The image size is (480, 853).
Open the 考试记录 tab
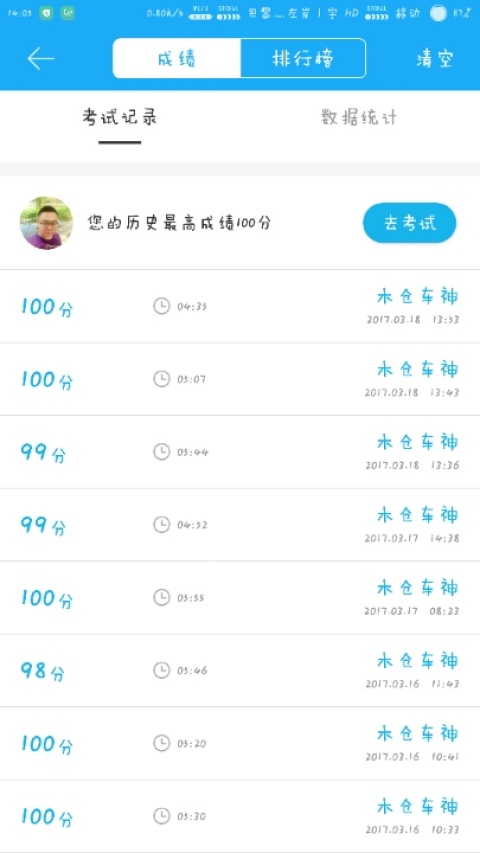pyautogui.click(x=120, y=117)
